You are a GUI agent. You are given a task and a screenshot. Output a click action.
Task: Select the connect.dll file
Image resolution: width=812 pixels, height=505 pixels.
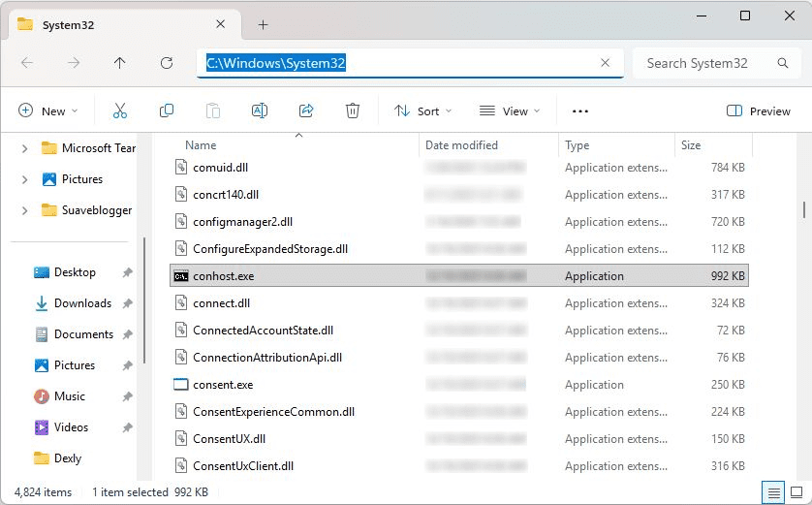pos(459,303)
